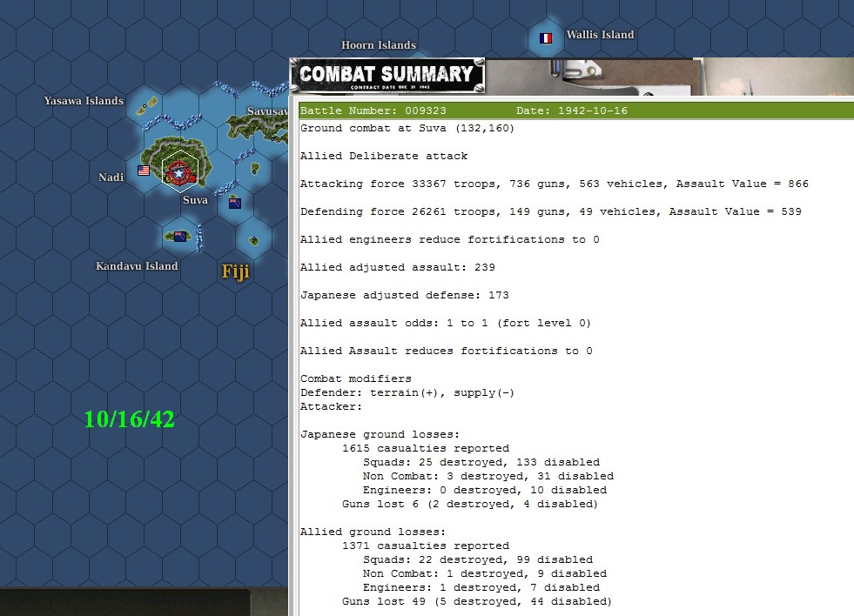Click the Kandavu Island label
Image resolution: width=854 pixels, height=616 pixels.
coord(138,266)
